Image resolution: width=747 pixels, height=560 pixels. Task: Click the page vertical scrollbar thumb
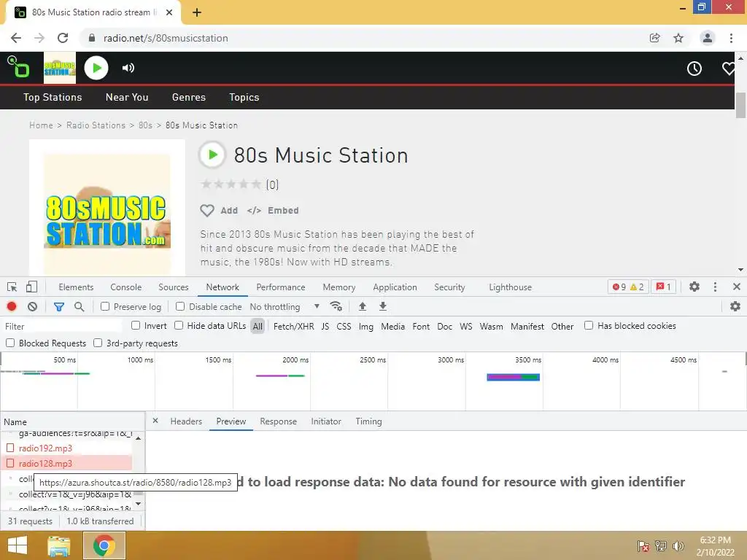tap(740, 105)
